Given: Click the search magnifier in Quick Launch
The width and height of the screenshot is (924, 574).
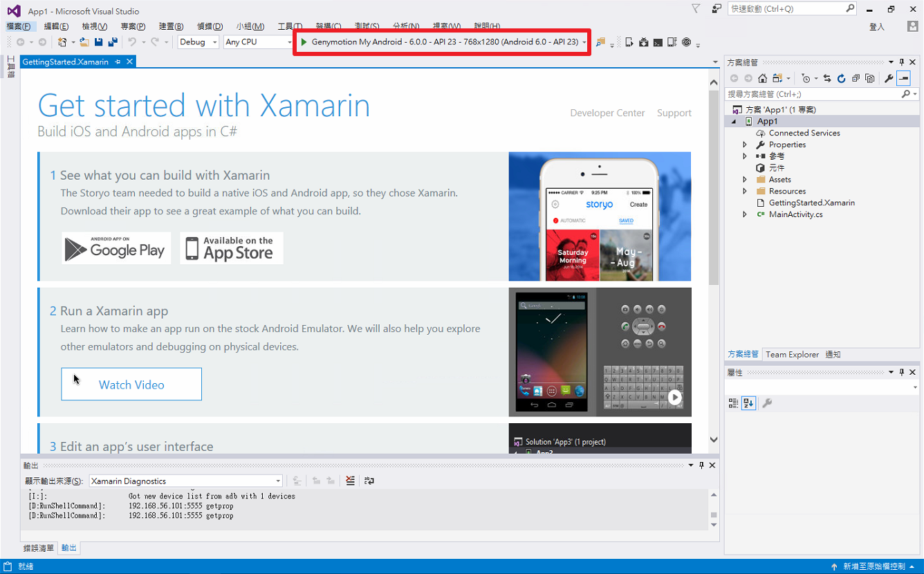Looking at the screenshot, I should (x=851, y=9).
